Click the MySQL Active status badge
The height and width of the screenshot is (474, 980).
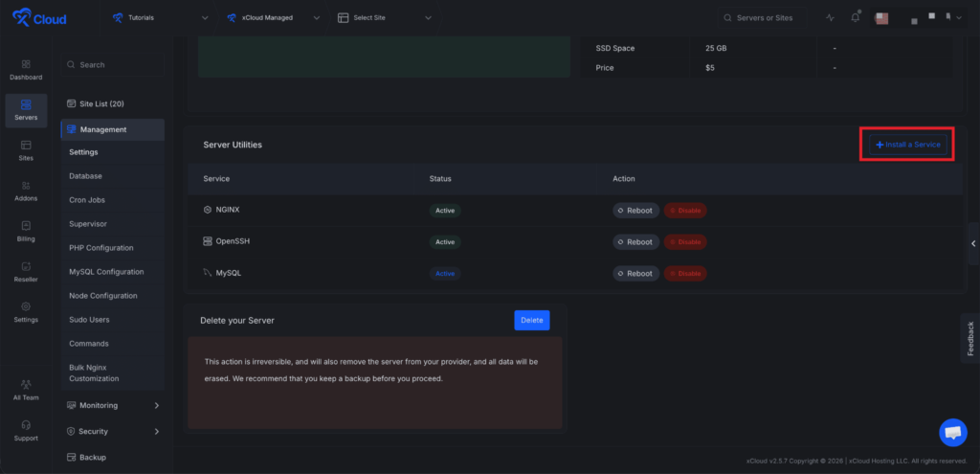(445, 273)
